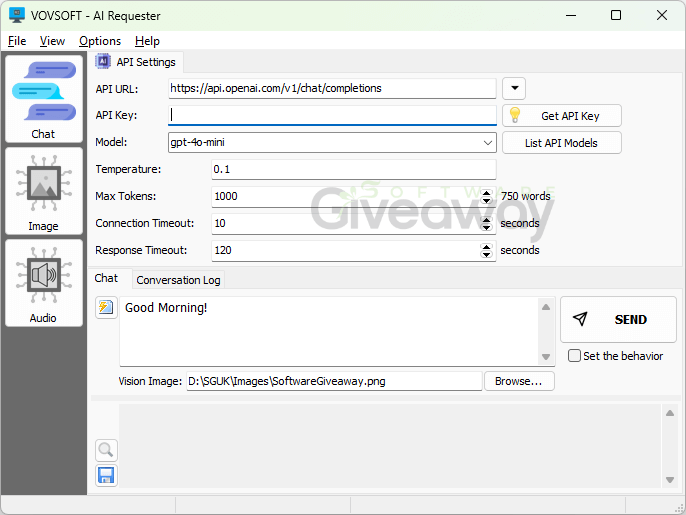Increase Max Tokens with up arrow
686x515 pixels.
coord(486,193)
